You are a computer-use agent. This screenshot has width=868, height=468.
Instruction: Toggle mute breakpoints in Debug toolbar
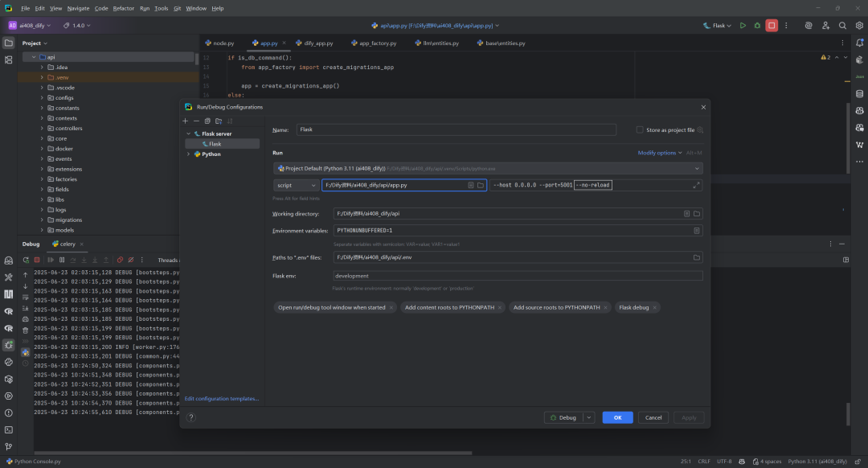tap(131, 260)
